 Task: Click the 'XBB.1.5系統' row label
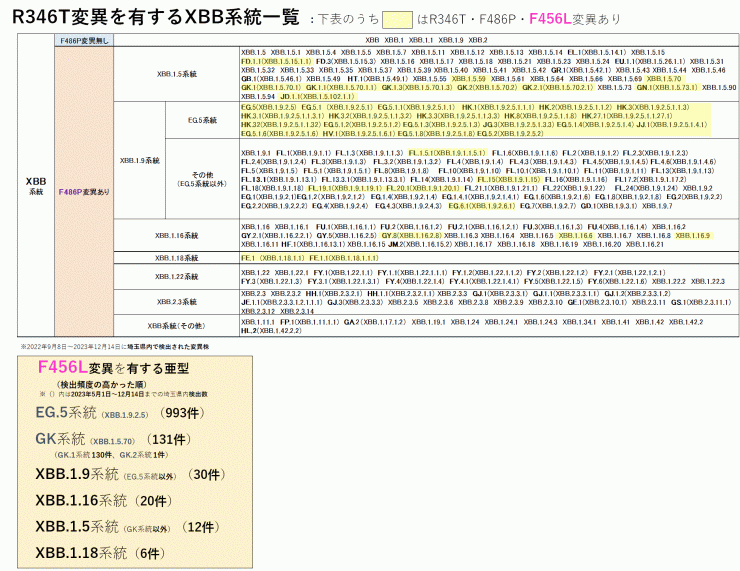[x=177, y=73]
